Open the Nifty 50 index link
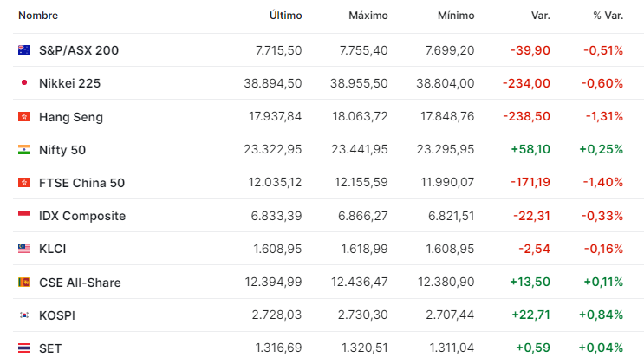The image size is (644, 364). point(62,150)
